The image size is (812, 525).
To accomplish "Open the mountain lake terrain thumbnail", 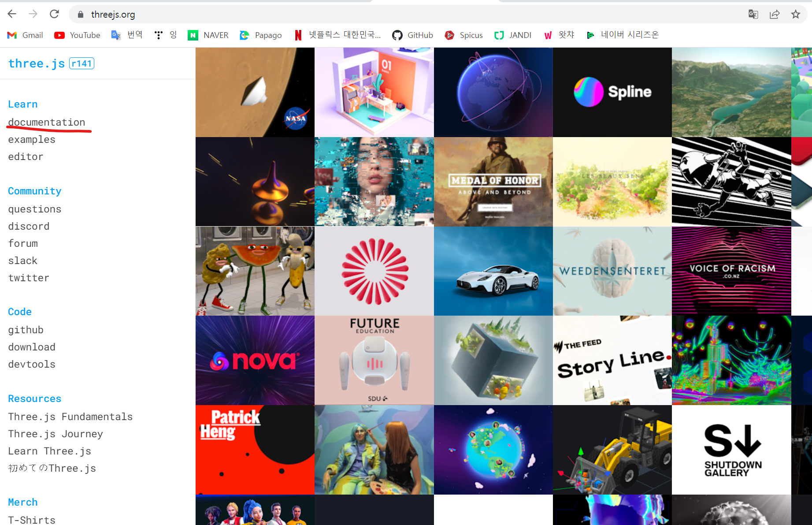I will point(731,92).
